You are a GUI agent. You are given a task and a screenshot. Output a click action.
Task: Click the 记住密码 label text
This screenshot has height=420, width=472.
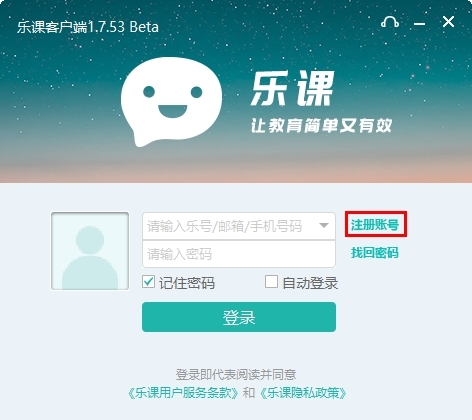187,283
